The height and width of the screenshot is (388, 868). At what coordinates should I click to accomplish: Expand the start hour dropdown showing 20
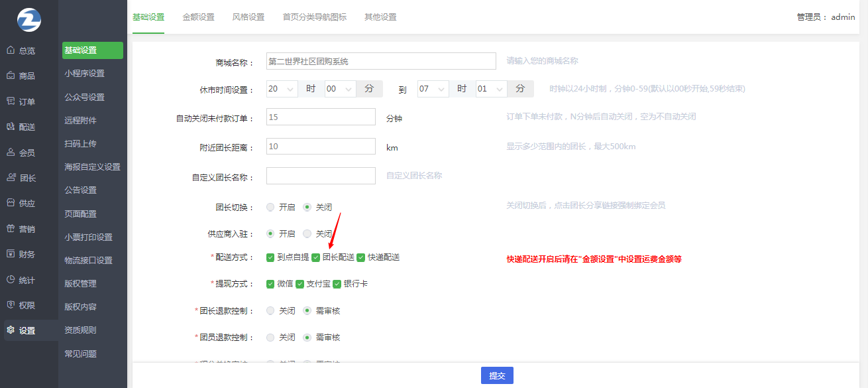point(282,89)
